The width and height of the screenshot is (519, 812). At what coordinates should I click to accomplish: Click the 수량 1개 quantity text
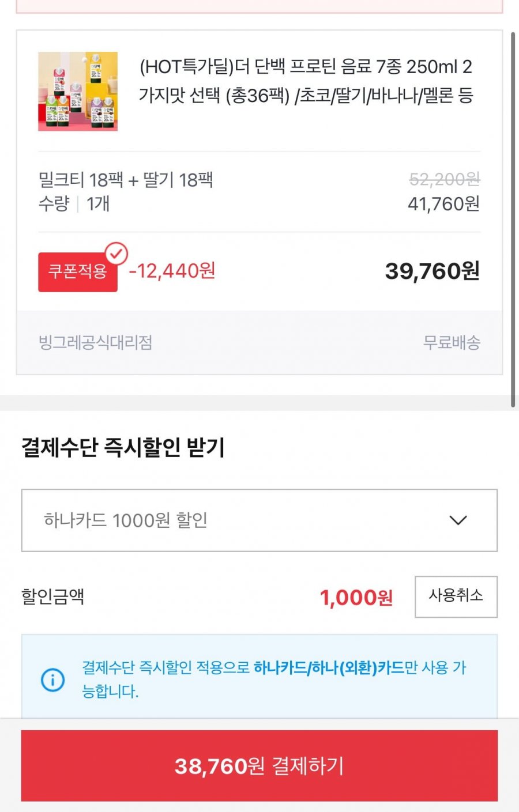(x=74, y=204)
